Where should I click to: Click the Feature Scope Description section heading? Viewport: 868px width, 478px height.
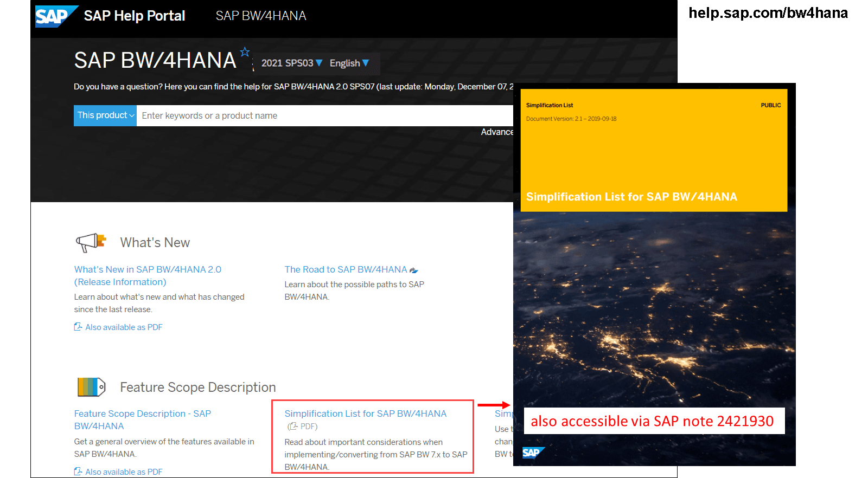pyautogui.click(x=198, y=387)
